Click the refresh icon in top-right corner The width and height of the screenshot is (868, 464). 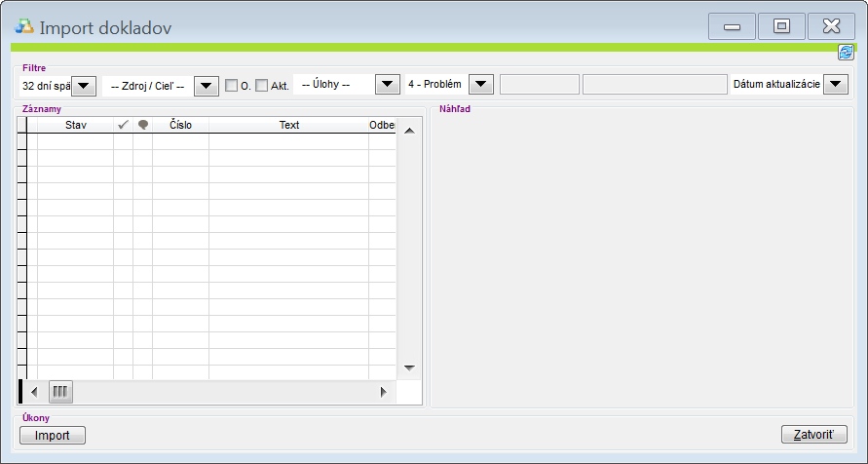(x=846, y=53)
